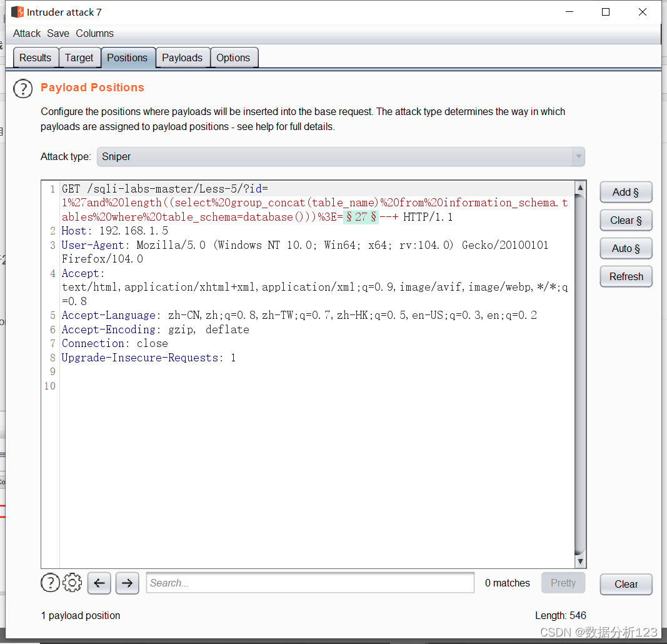Click the 'Attack type:' label
This screenshot has width=667, height=644.
[66, 156]
